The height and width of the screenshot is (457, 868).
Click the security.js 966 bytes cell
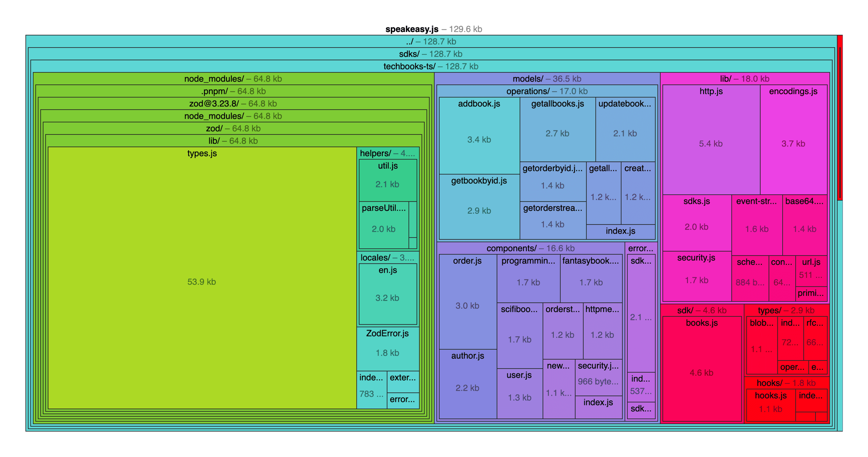[x=599, y=377]
